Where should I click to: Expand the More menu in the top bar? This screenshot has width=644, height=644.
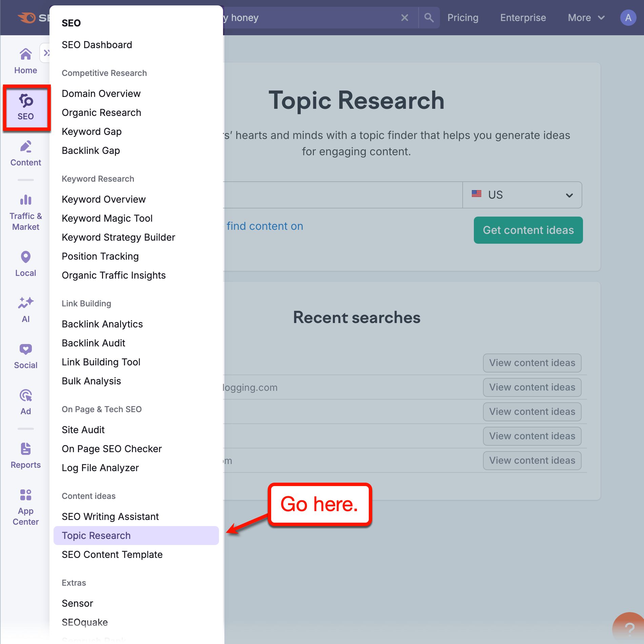click(585, 18)
